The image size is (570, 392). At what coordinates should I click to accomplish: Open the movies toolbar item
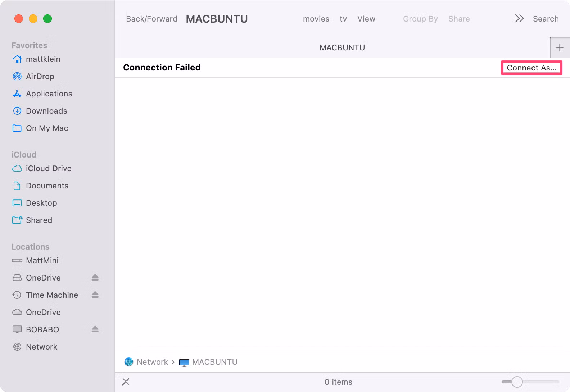316,19
